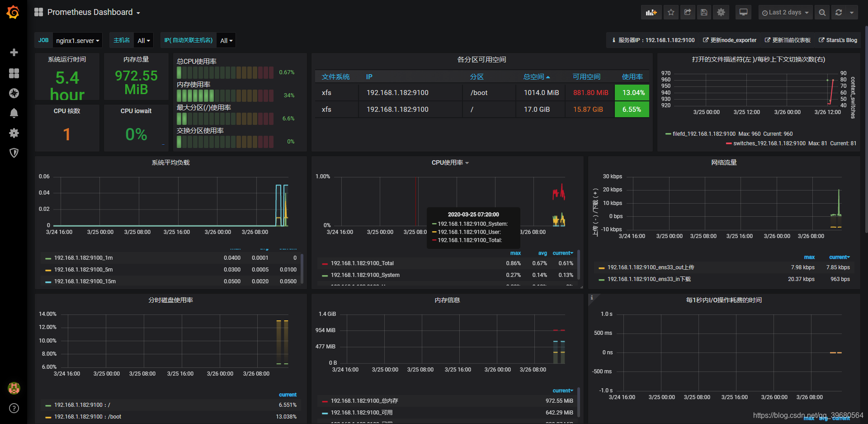Sort table by IP column header
The height and width of the screenshot is (424, 868).
(369, 77)
